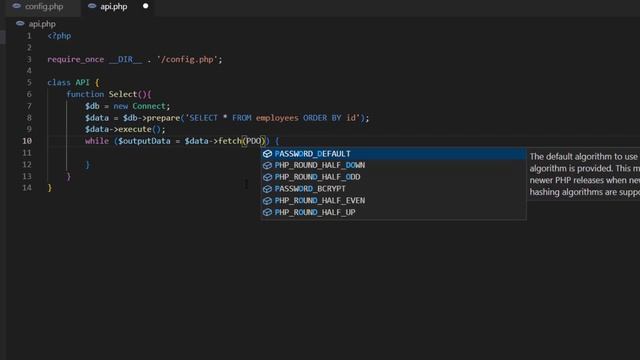Viewport: 640px width, 360px height.
Task: Choose PHP_ROUND_HALF_ODD suggestion
Action: click(x=393, y=177)
